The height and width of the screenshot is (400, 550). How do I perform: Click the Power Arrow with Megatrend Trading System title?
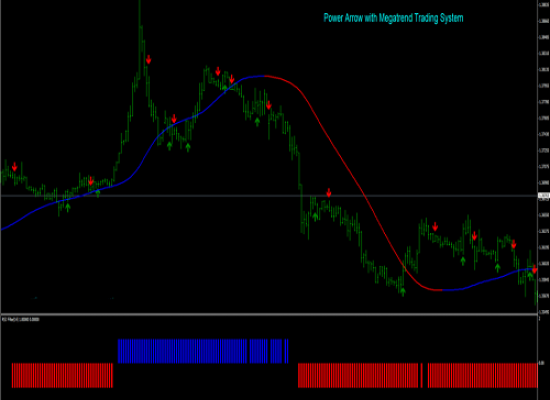(393, 18)
